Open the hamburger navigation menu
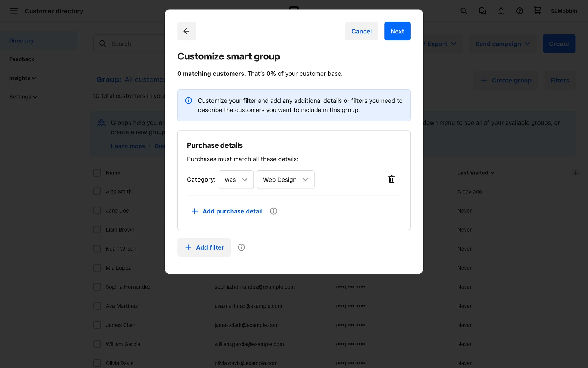The width and height of the screenshot is (588, 368). [x=14, y=11]
